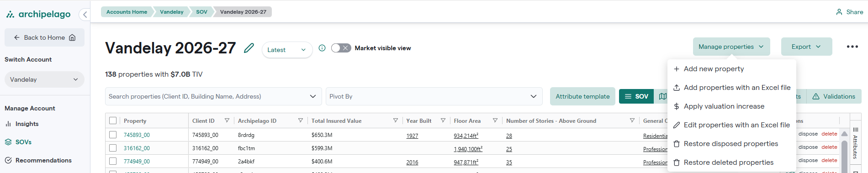Collapse the sidebar with the chevron button
868x173 pixels.
[85, 15]
